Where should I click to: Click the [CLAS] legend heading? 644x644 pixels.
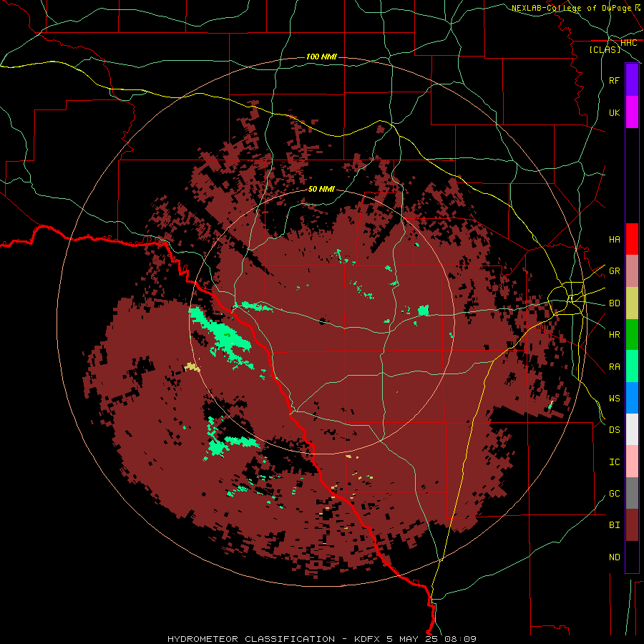605,49
